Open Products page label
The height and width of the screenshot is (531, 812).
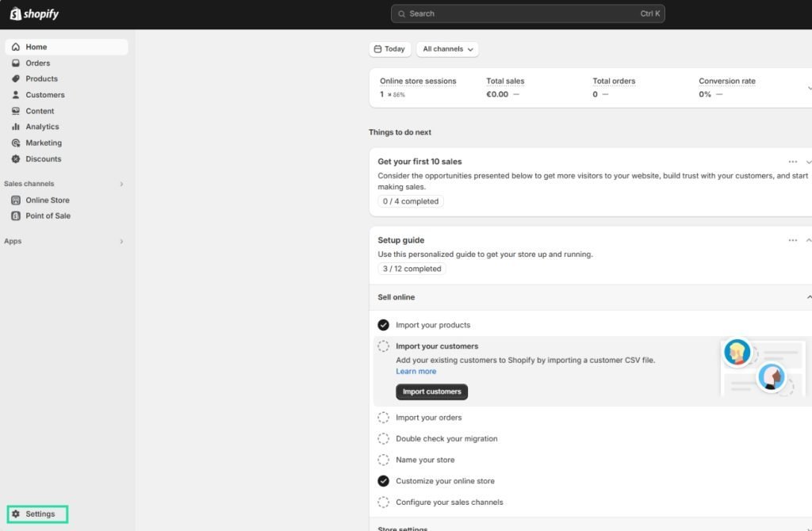coord(41,78)
